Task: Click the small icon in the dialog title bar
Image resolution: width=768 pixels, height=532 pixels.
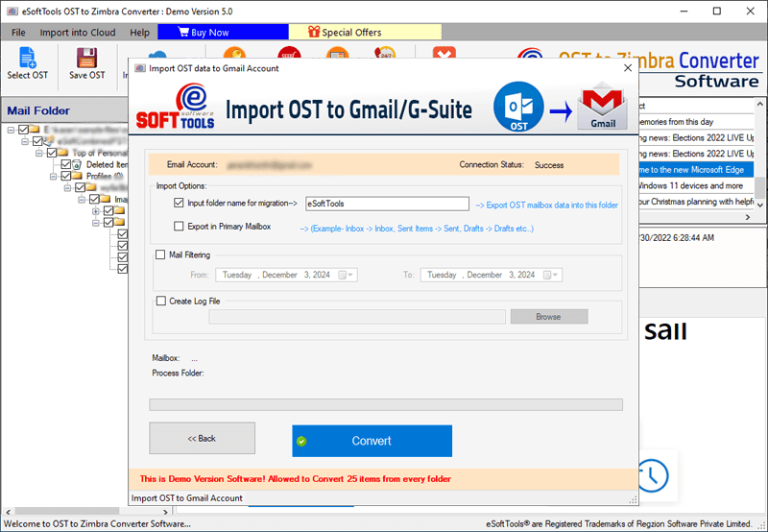Action: click(140, 68)
